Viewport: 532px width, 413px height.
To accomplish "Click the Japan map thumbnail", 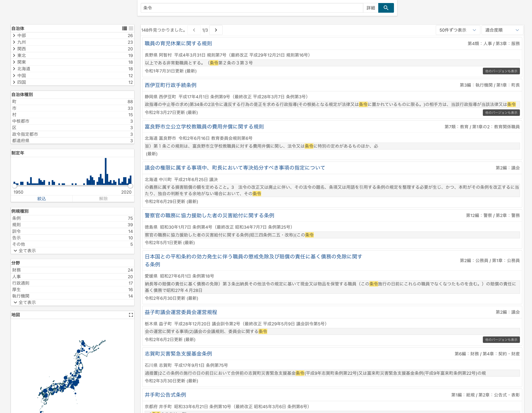I will click(x=73, y=366).
